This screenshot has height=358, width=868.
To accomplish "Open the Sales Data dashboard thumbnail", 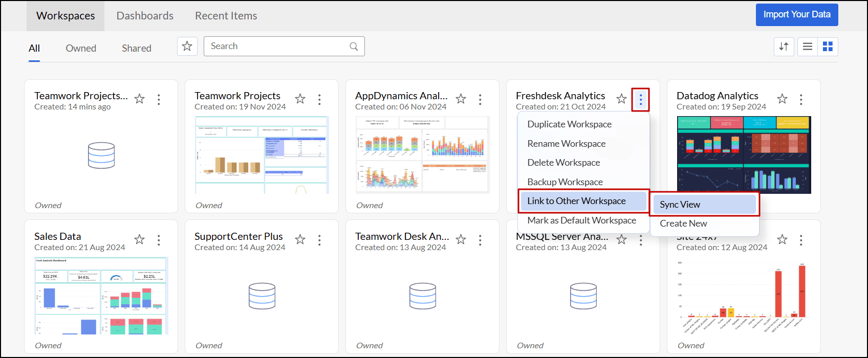I will click(101, 296).
